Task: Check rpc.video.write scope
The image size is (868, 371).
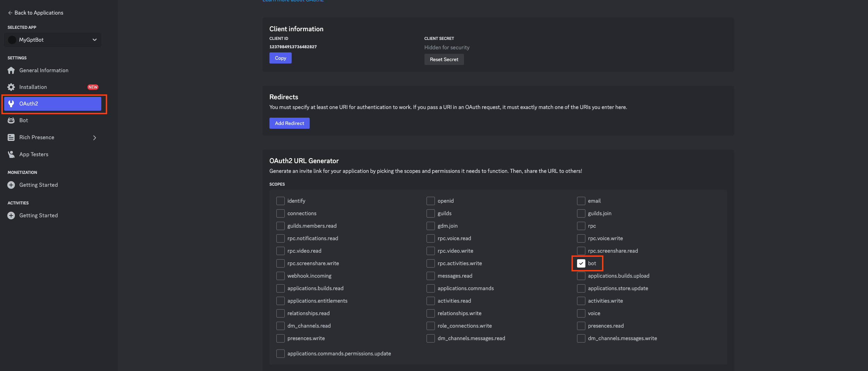Action: coord(431,251)
